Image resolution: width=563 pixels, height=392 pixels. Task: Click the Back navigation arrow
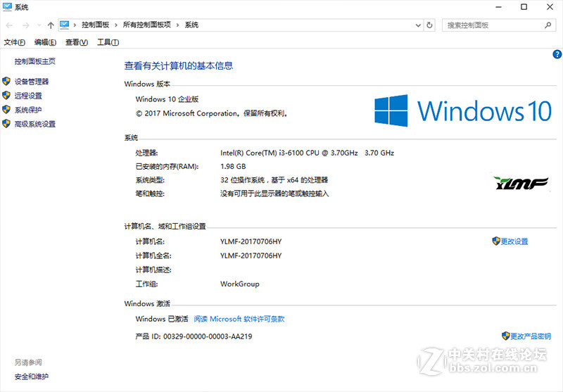(10, 25)
